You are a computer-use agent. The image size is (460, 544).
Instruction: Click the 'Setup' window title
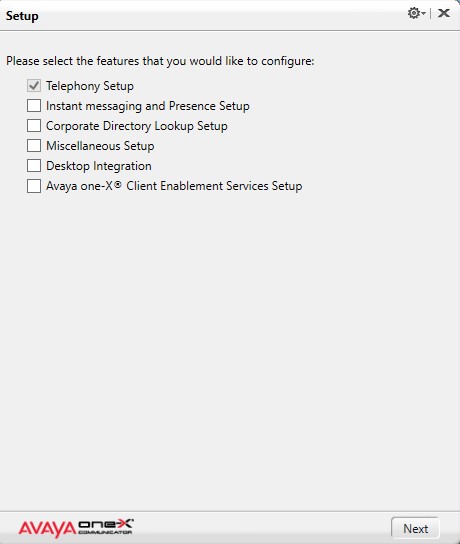(22, 16)
